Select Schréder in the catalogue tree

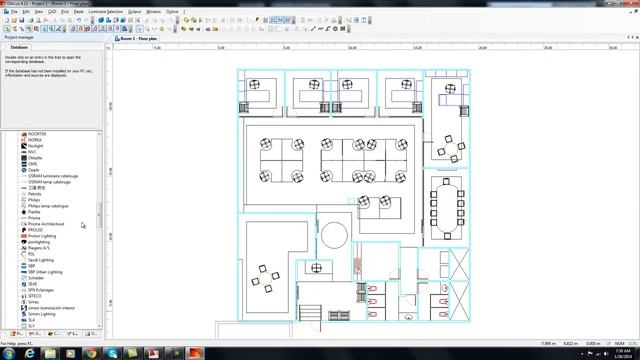36,278
